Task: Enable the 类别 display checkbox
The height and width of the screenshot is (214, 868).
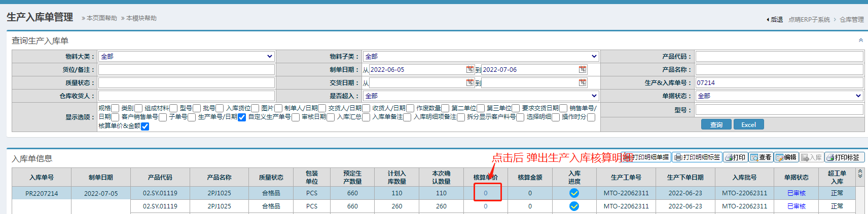Action: (138, 108)
